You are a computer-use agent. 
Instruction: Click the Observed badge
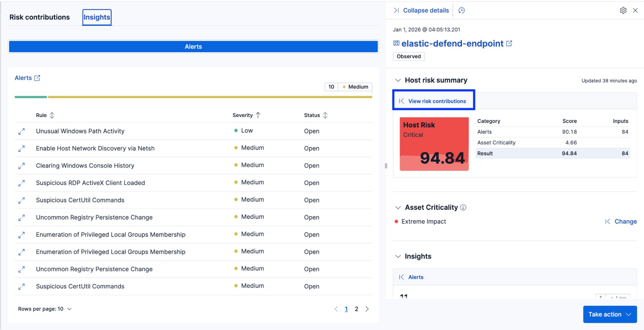tap(409, 56)
